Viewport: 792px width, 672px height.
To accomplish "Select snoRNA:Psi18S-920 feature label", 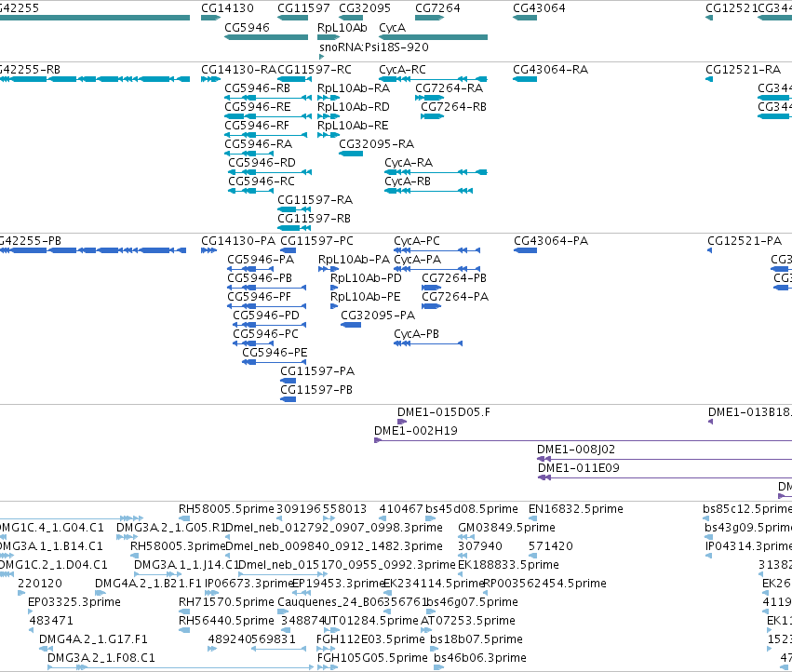I will (x=374, y=47).
